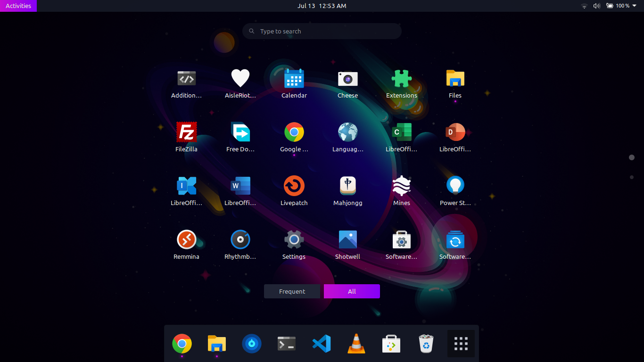The width and height of the screenshot is (644, 362).
Task: Launch Livepatch app
Action: [x=294, y=186]
